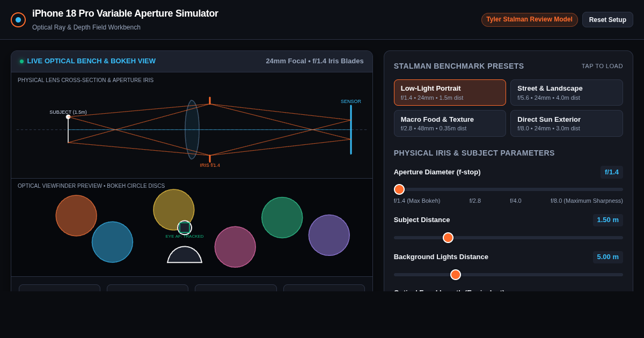Click the f/4.0 aperture tick label
The width and height of the screenshot is (644, 338).
click(x=515, y=201)
